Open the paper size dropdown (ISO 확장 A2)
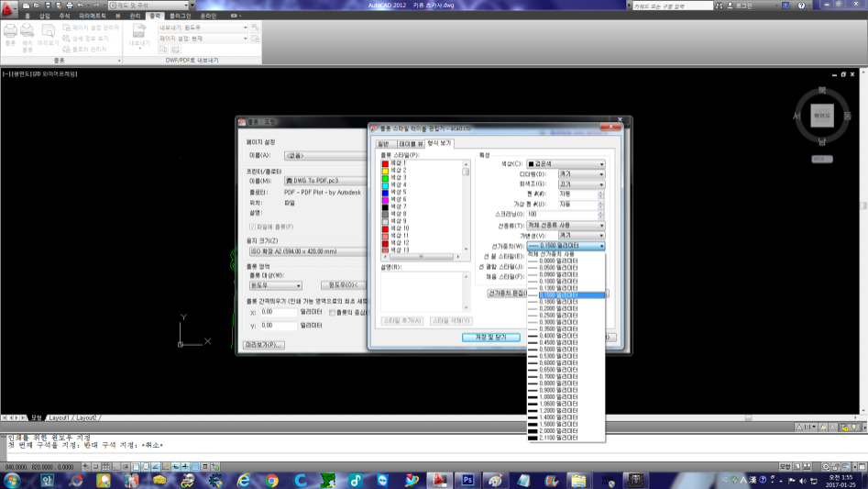The width and height of the screenshot is (868, 489). tap(307, 251)
